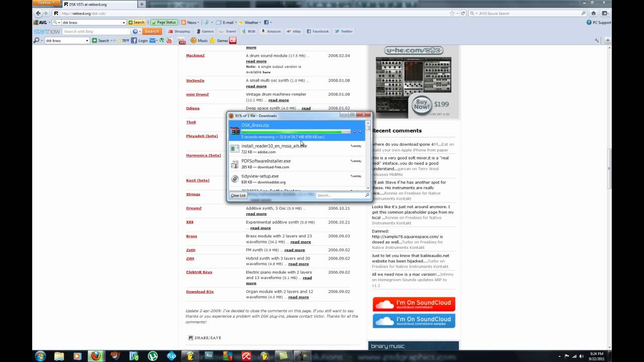Open the News toolbar menu
644x362 pixels.
[x=191, y=23]
